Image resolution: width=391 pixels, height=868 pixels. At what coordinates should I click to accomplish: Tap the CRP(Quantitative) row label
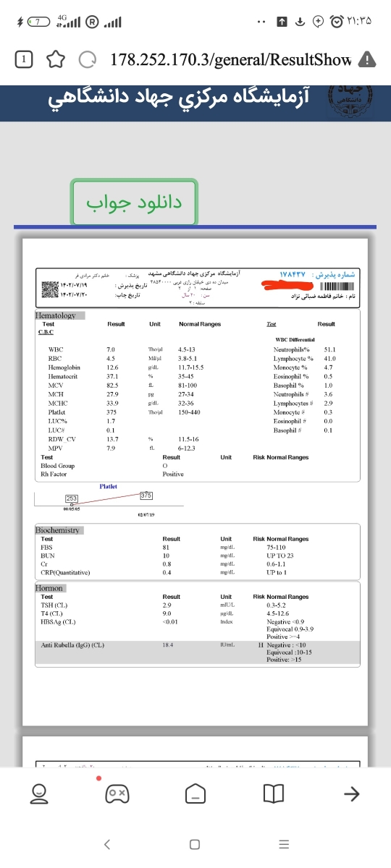point(66,572)
